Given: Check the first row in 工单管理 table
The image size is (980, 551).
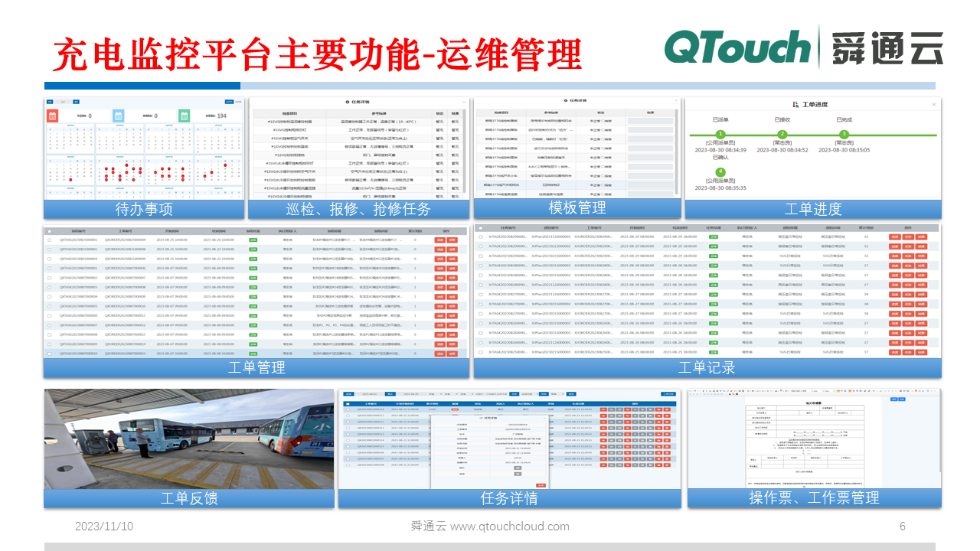Looking at the screenshot, I should click(x=50, y=240).
